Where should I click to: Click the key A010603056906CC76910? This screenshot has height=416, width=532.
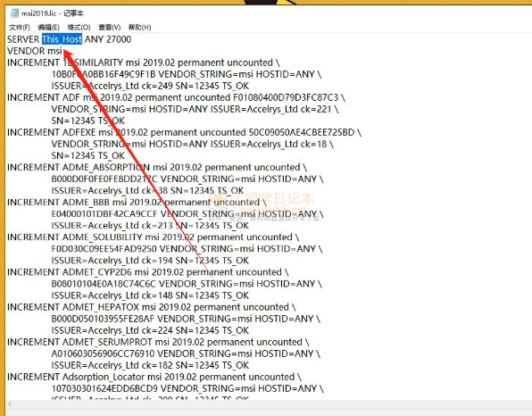point(104,354)
